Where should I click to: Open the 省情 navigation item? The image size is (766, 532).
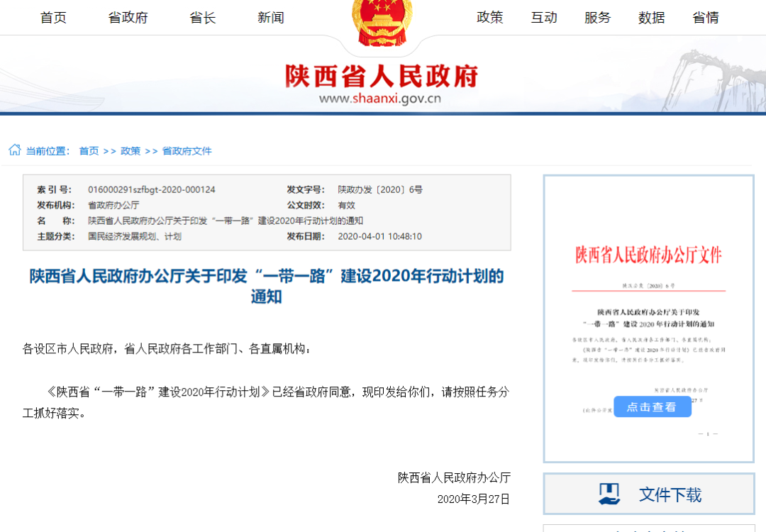[705, 18]
